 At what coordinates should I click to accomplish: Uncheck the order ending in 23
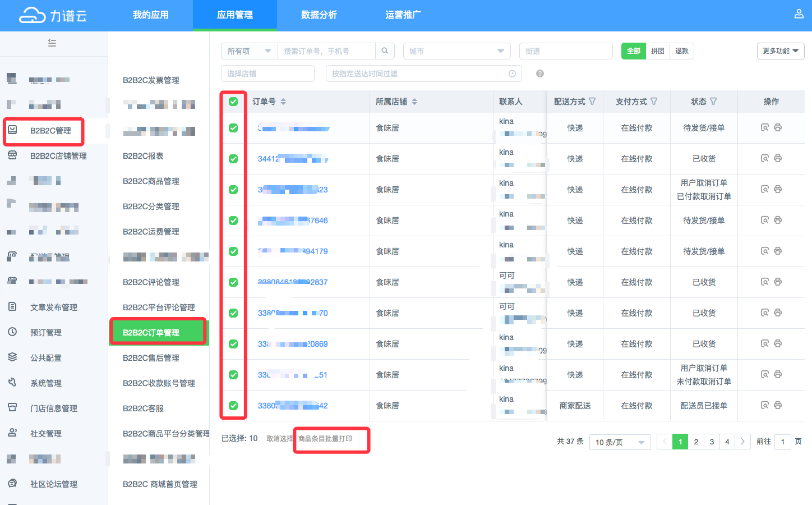(233, 190)
